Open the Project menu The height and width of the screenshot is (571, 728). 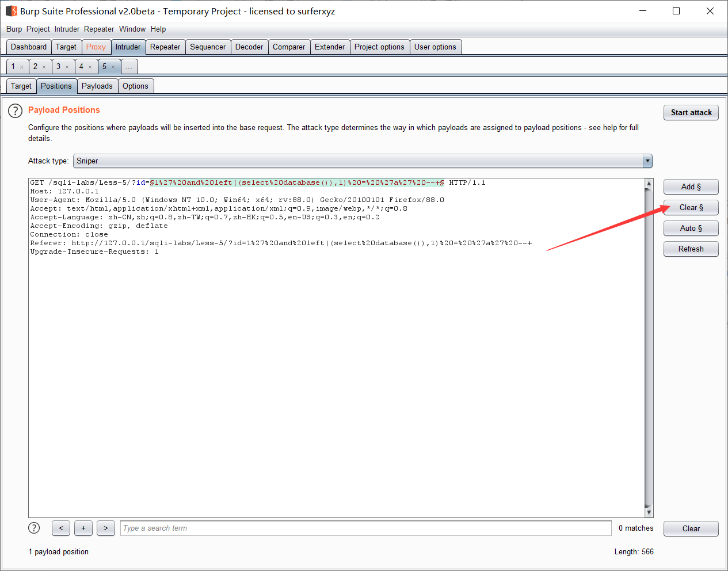pos(38,29)
